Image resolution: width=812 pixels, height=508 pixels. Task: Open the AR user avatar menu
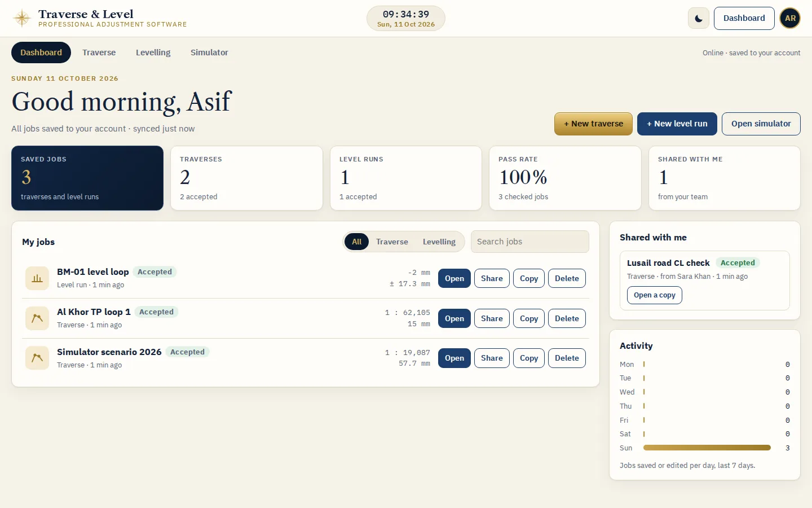[790, 18]
